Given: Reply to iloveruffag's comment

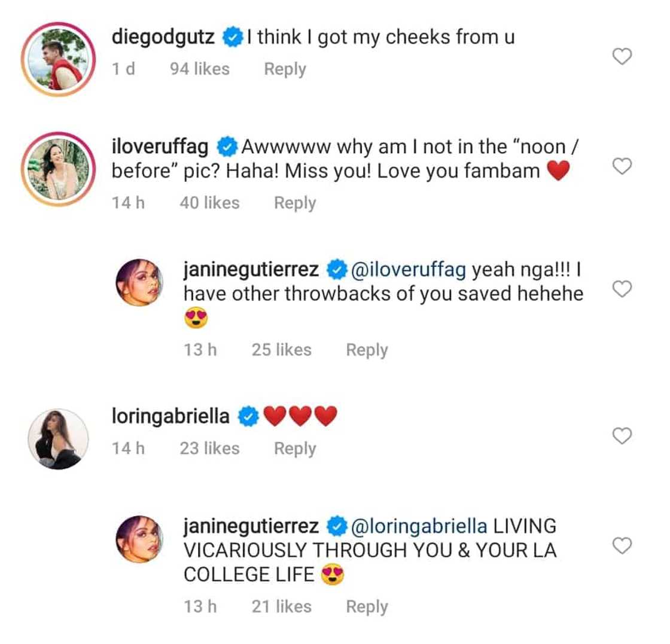Looking at the screenshot, I should [295, 203].
